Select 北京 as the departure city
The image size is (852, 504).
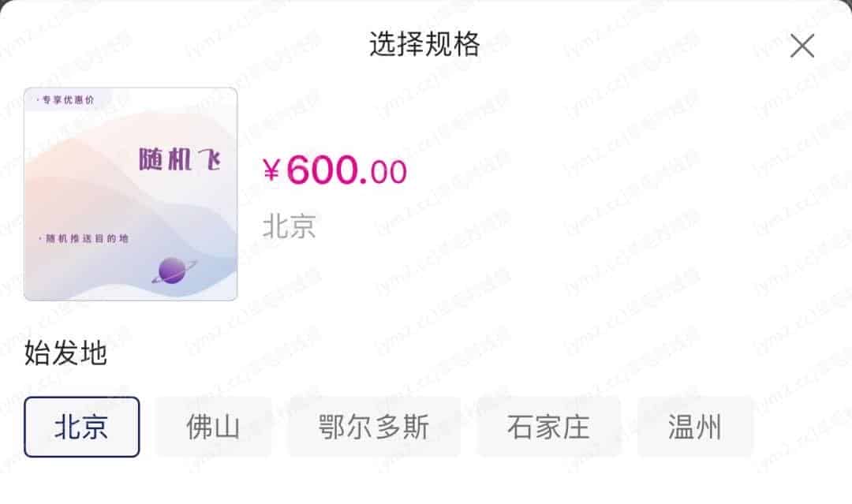click(x=81, y=427)
